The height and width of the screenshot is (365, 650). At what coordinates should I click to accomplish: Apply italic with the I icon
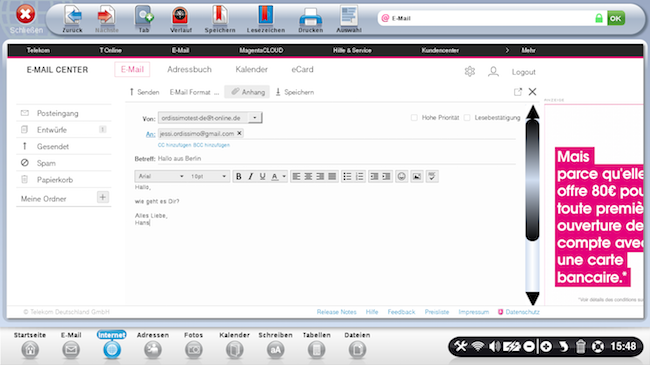(x=250, y=177)
